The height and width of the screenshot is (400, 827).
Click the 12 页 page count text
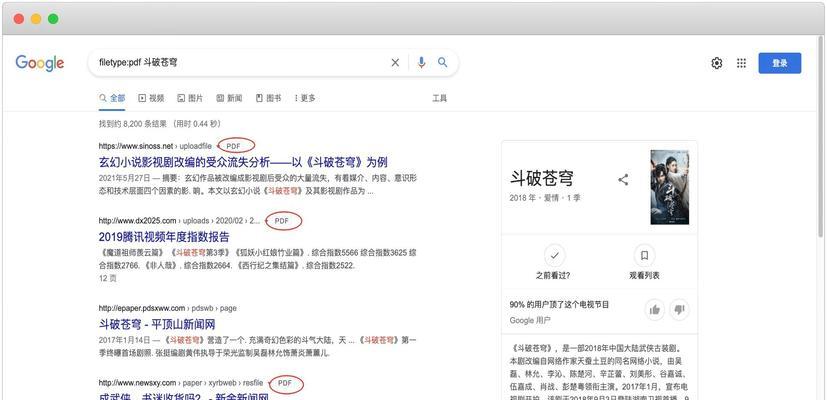[x=108, y=278]
